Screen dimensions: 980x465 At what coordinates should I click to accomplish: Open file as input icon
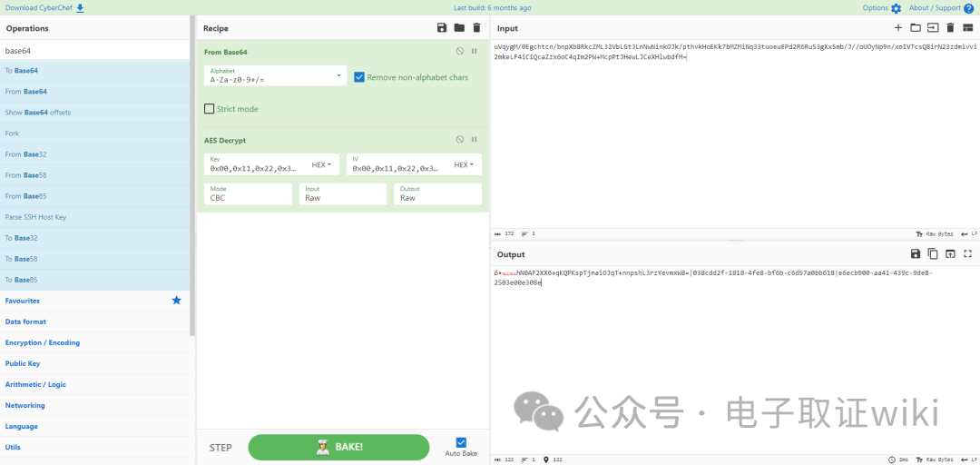(x=933, y=27)
